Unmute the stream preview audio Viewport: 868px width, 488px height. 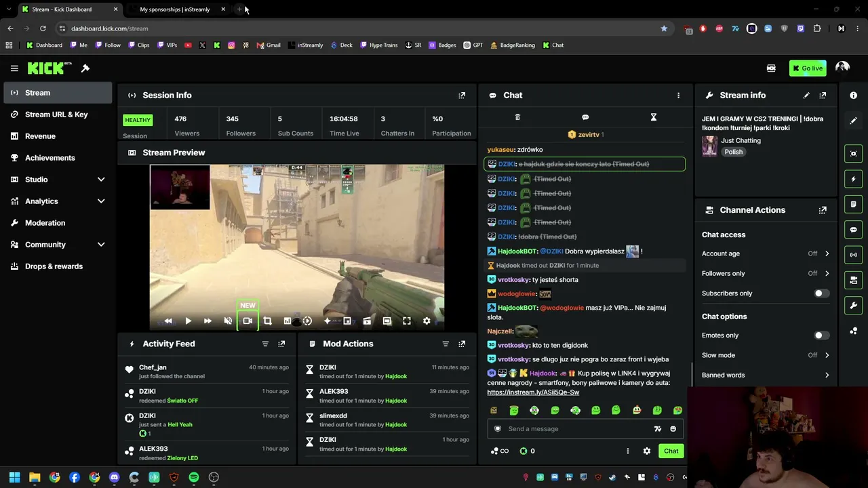228,321
